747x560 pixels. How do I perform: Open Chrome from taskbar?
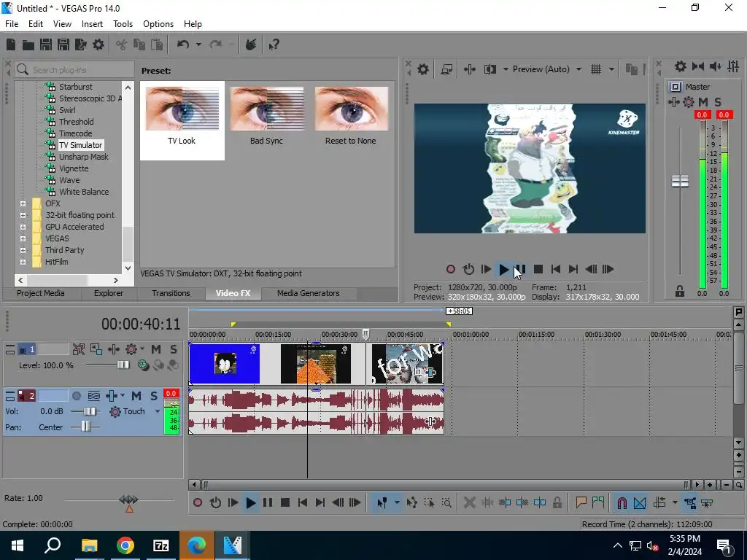pyautogui.click(x=125, y=545)
